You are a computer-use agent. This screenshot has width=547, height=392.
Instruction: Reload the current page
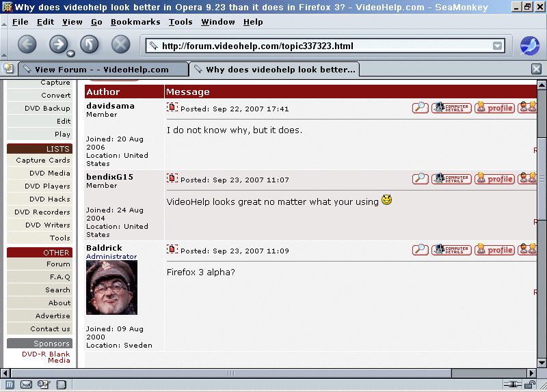(x=90, y=44)
